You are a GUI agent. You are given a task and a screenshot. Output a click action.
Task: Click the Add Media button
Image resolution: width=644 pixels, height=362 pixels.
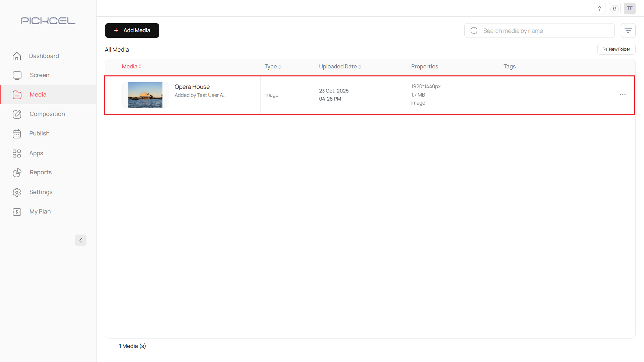point(132,31)
